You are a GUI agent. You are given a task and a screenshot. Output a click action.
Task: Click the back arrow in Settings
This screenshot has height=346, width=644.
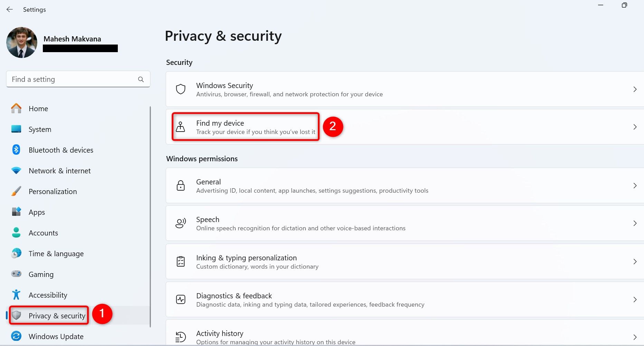point(9,9)
